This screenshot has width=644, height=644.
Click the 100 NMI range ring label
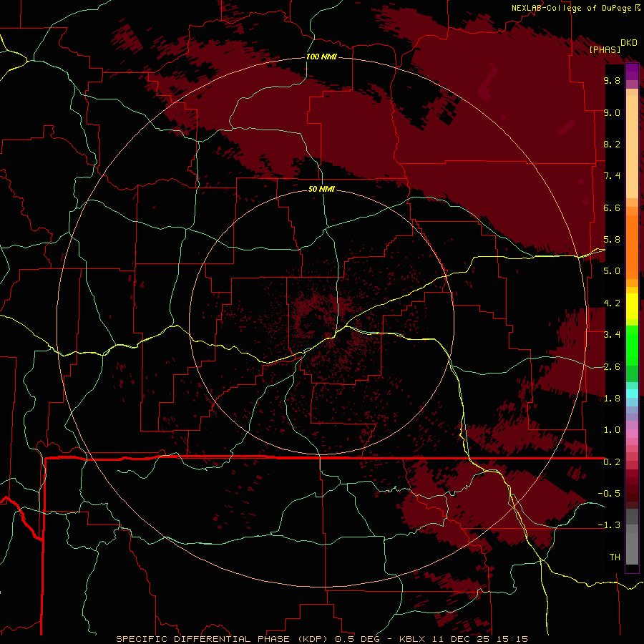(x=321, y=57)
